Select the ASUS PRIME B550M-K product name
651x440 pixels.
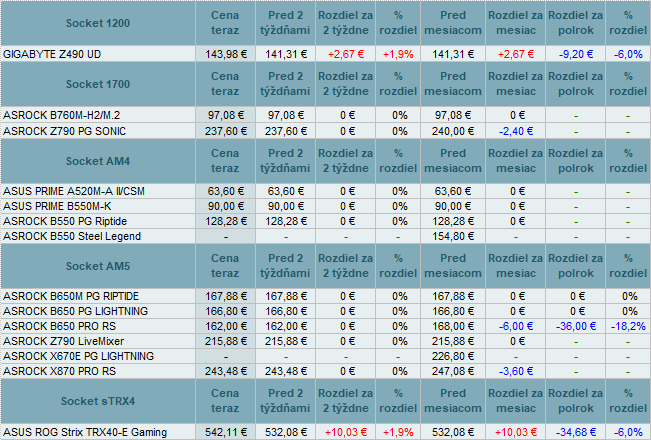click(x=57, y=206)
